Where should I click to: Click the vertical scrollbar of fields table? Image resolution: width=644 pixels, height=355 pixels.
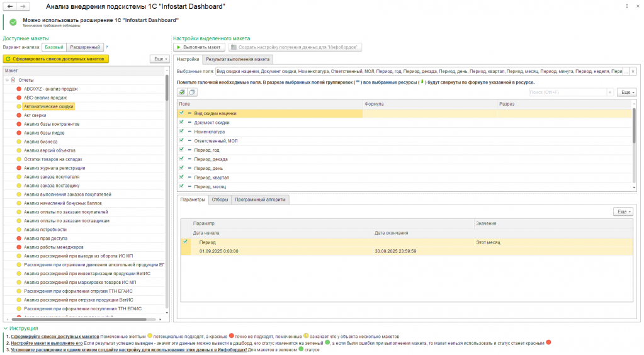tap(634, 126)
